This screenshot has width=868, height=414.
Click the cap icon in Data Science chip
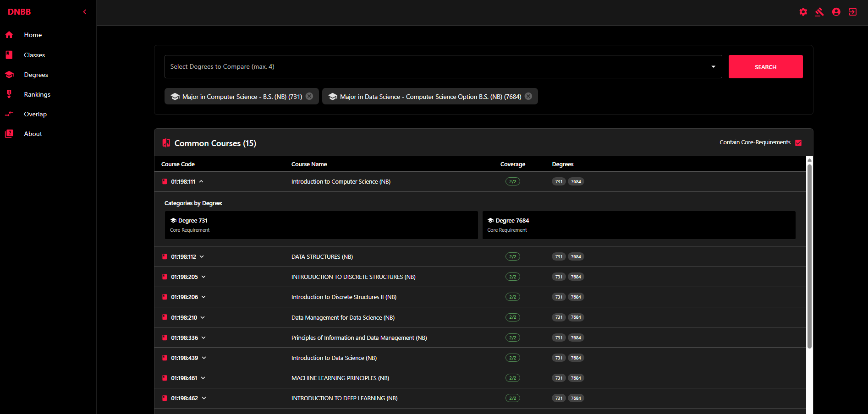click(333, 97)
